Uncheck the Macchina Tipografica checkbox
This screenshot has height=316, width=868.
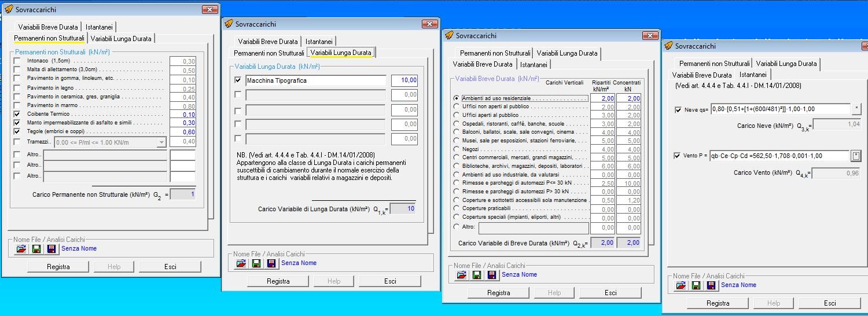pyautogui.click(x=238, y=80)
